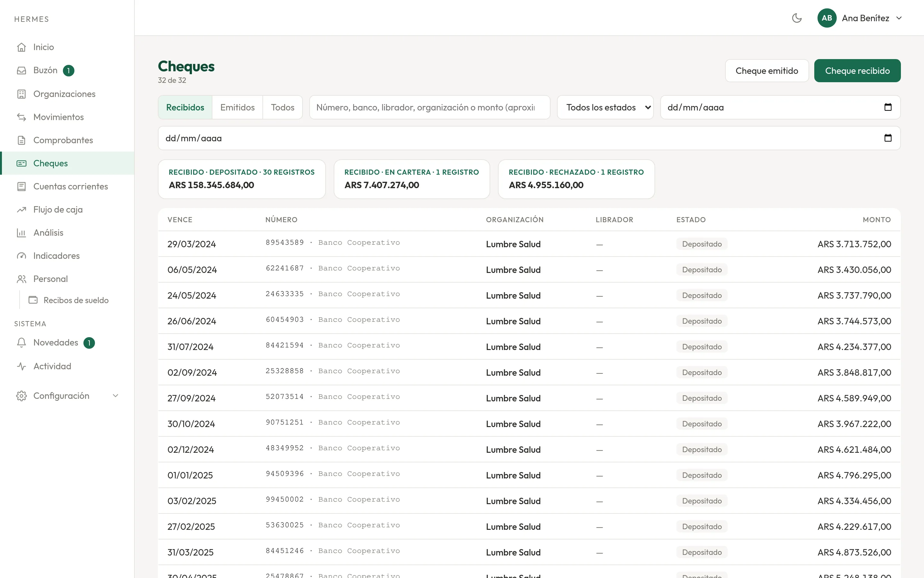Click the Monto column header

pos(877,220)
